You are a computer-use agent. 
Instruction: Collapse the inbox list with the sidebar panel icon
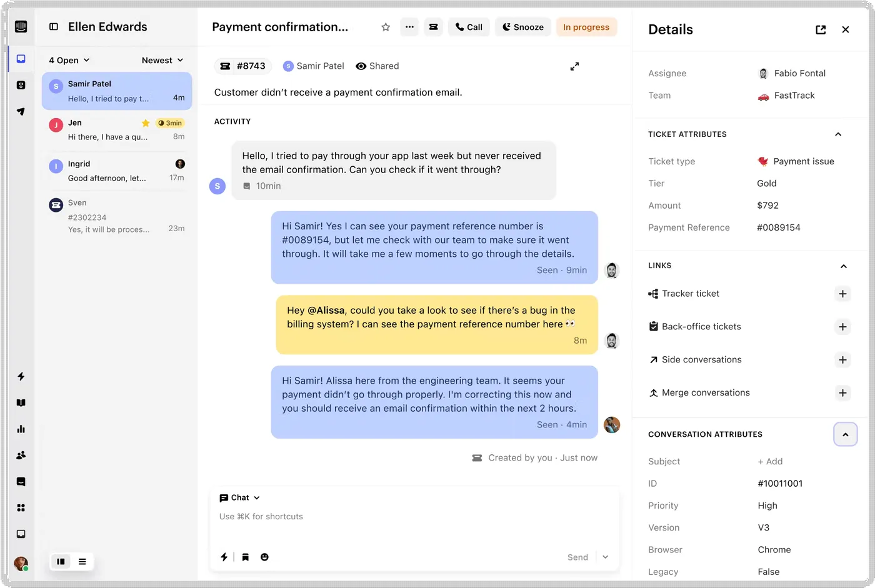coord(54,27)
